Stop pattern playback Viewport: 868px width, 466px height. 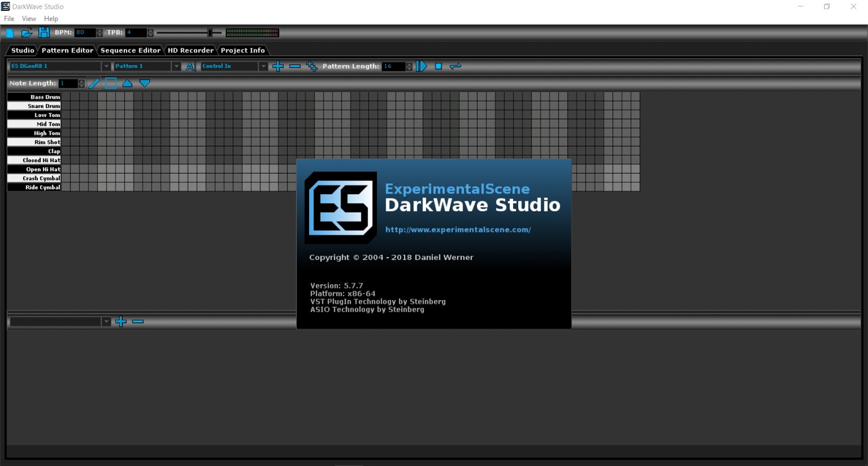(x=438, y=66)
